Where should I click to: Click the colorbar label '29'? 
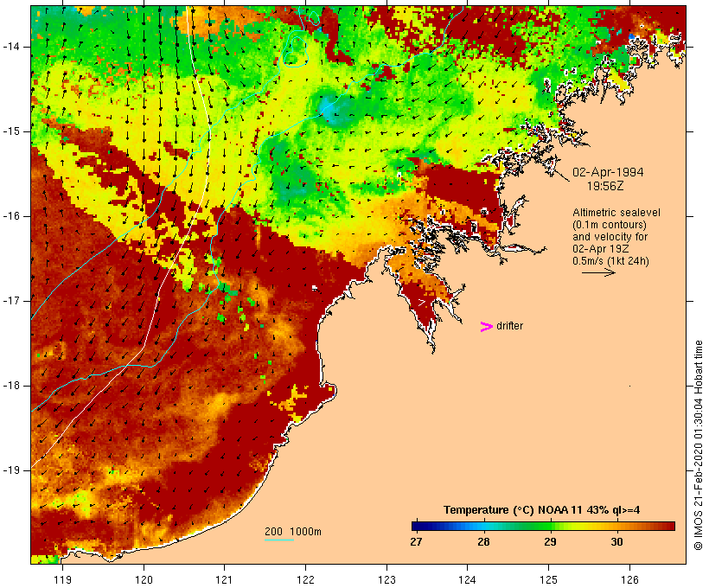[x=550, y=541]
